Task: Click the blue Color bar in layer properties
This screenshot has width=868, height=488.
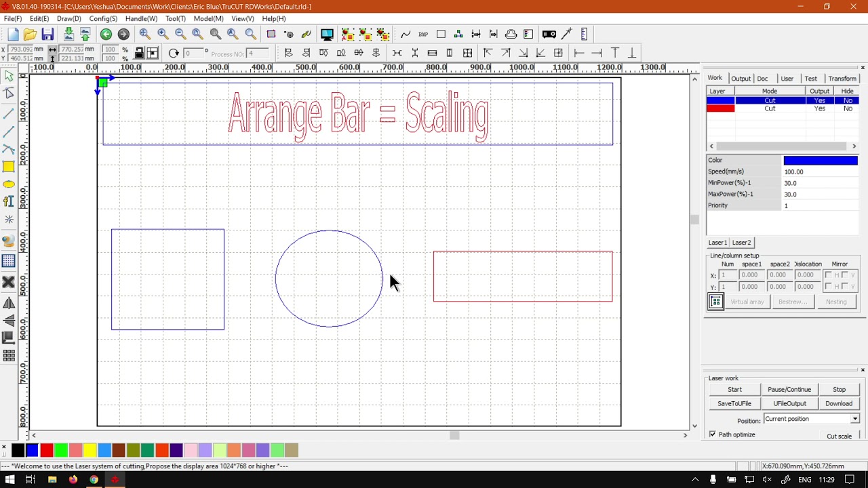Action: [x=821, y=161]
